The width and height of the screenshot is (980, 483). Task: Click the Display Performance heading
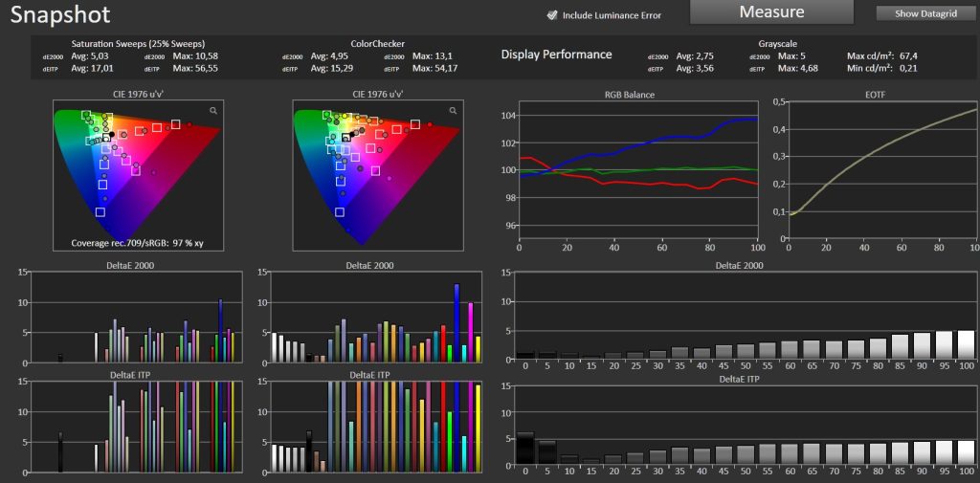(x=556, y=55)
